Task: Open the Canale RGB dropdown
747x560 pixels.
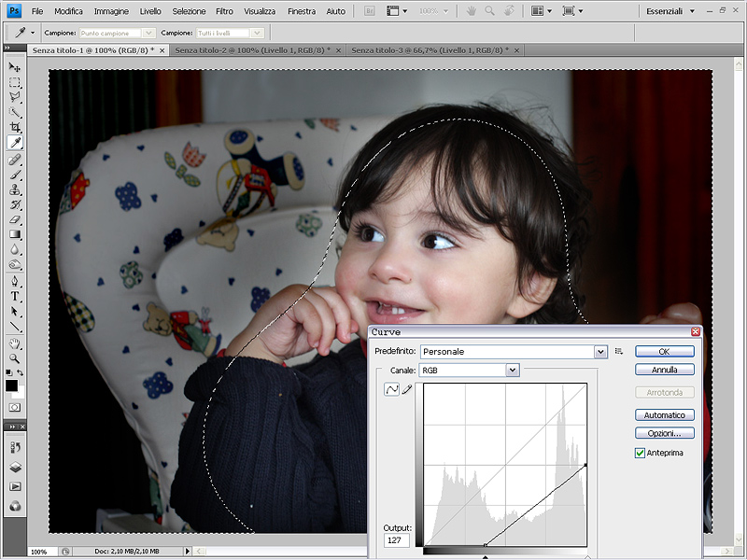Action: tap(512, 371)
